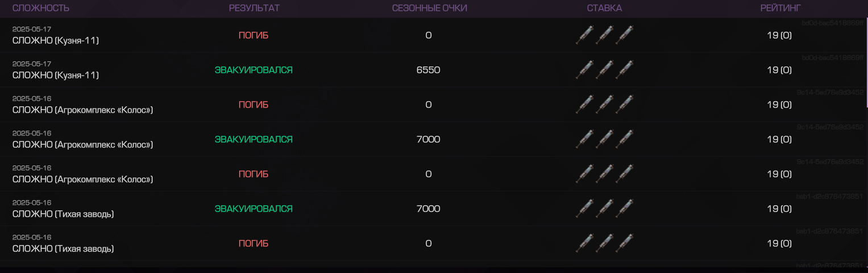Sort by the Результат column header
The image size is (868, 273).
point(254,8)
